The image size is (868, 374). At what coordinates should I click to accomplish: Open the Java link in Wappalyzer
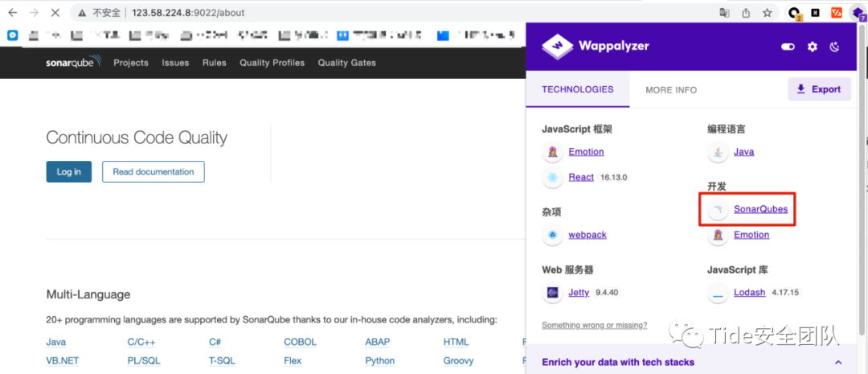[x=744, y=152]
